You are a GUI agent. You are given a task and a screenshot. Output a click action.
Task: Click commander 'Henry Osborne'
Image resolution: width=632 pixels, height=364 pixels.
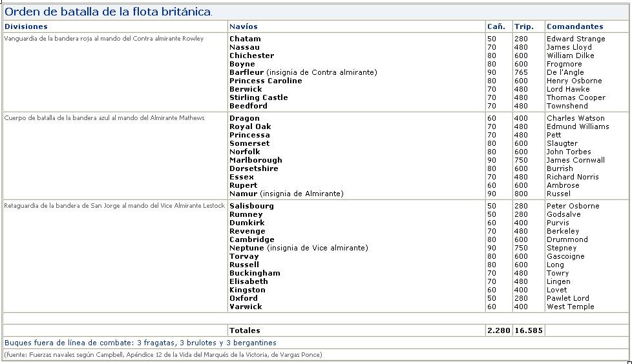[x=574, y=81]
